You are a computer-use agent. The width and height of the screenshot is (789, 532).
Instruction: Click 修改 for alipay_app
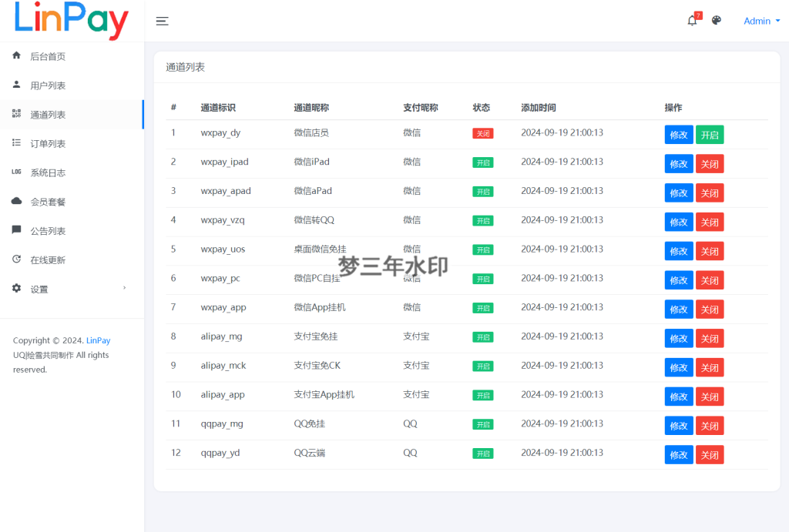(x=679, y=396)
